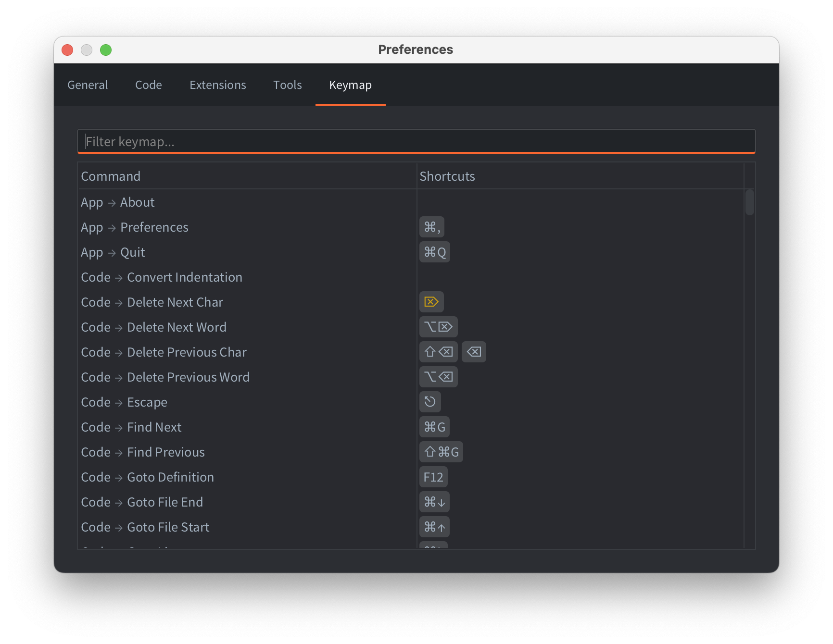Click the Command column header
Image resolution: width=833 pixels, height=644 pixels.
(111, 176)
